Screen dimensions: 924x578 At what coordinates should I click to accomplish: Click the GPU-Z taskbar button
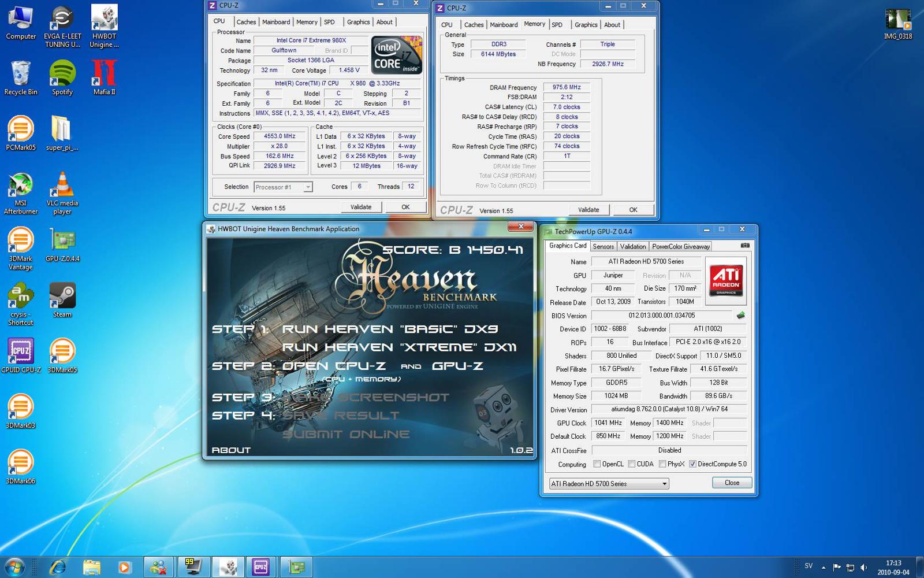(296, 567)
